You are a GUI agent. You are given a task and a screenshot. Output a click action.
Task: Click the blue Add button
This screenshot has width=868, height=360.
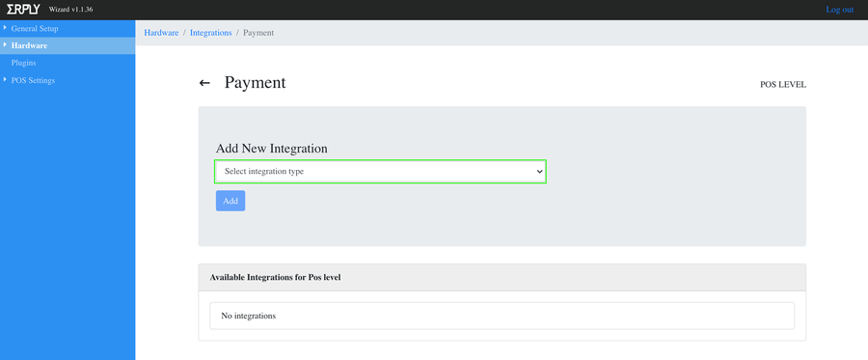click(x=231, y=201)
